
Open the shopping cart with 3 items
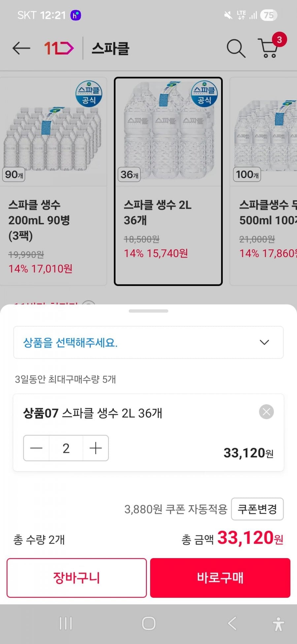click(270, 49)
